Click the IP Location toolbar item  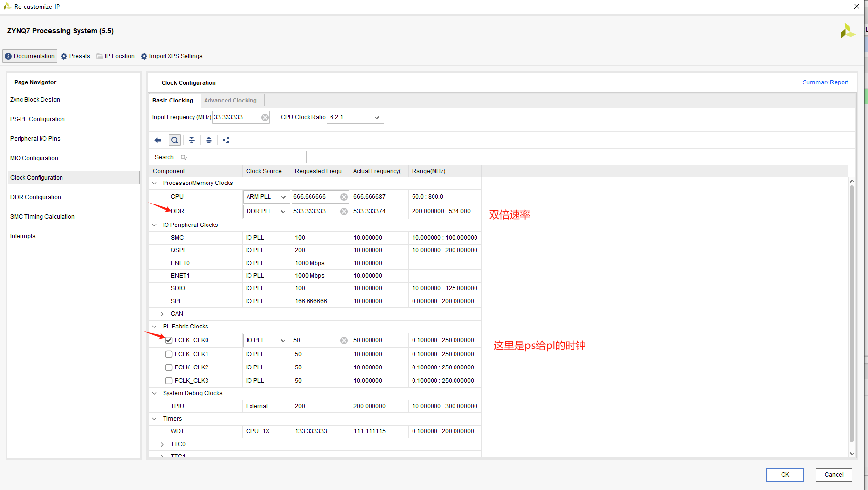[115, 56]
